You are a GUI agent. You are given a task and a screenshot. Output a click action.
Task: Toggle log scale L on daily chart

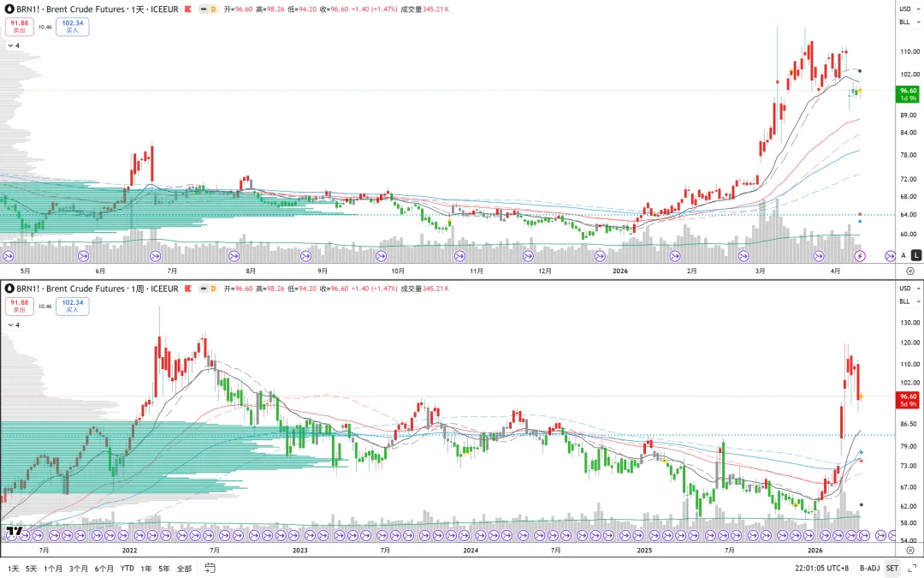[916, 255]
